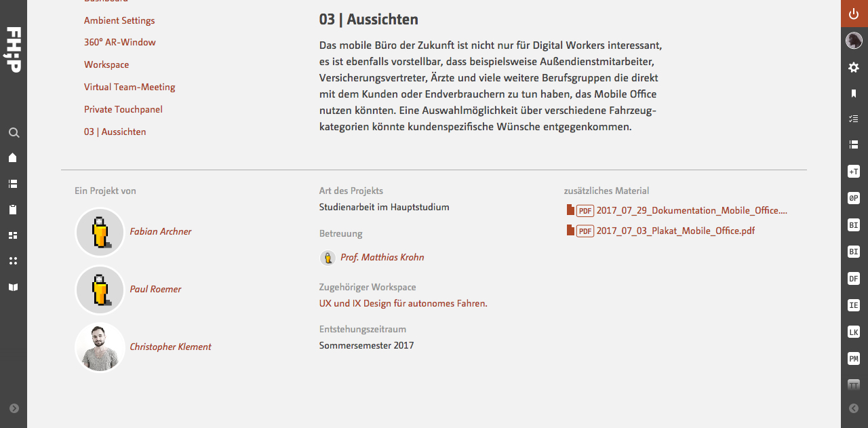
Task: Collapse the right sidebar with arrow
Action: (854, 408)
